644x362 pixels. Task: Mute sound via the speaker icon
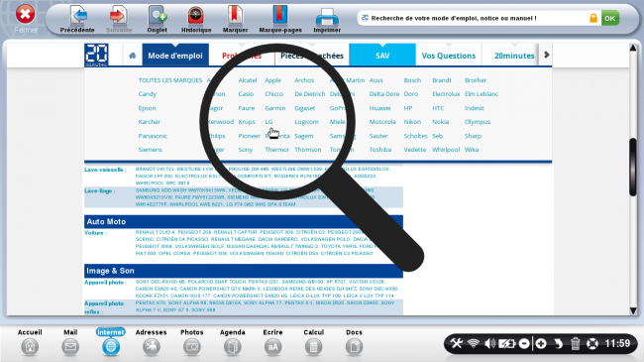coord(489,343)
